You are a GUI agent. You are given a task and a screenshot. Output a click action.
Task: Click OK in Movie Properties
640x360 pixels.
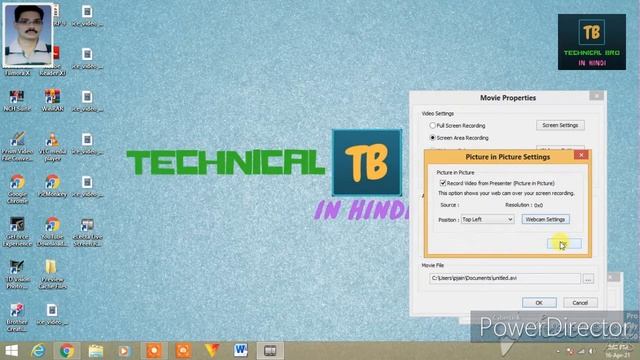point(539,302)
